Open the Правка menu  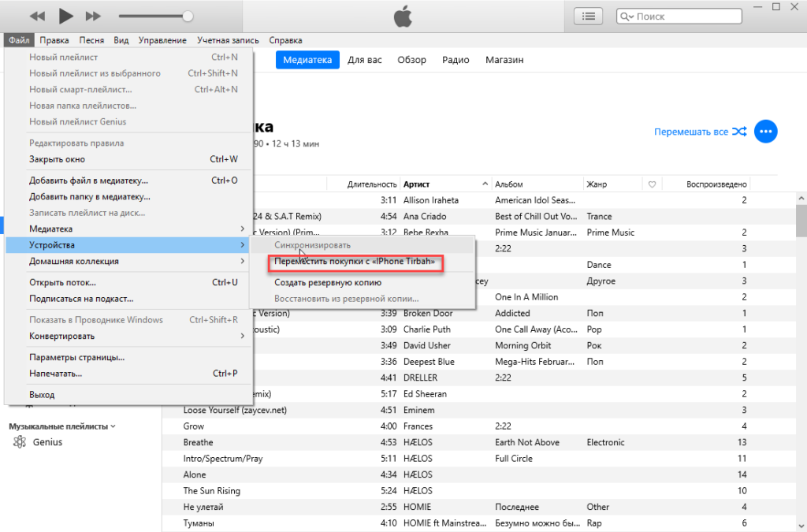(x=54, y=40)
